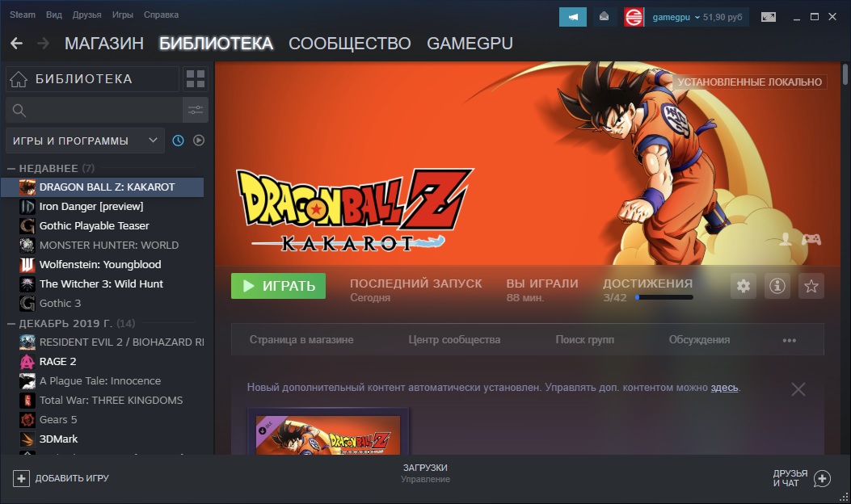Open the Друзья menu
851x504 pixels.
pos(86,15)
